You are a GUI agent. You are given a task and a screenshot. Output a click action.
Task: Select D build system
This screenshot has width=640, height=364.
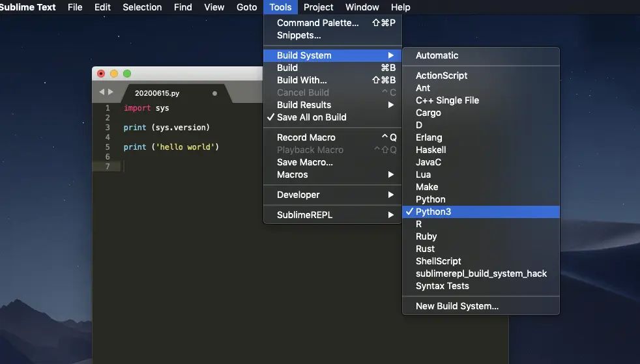coord(481,125)
